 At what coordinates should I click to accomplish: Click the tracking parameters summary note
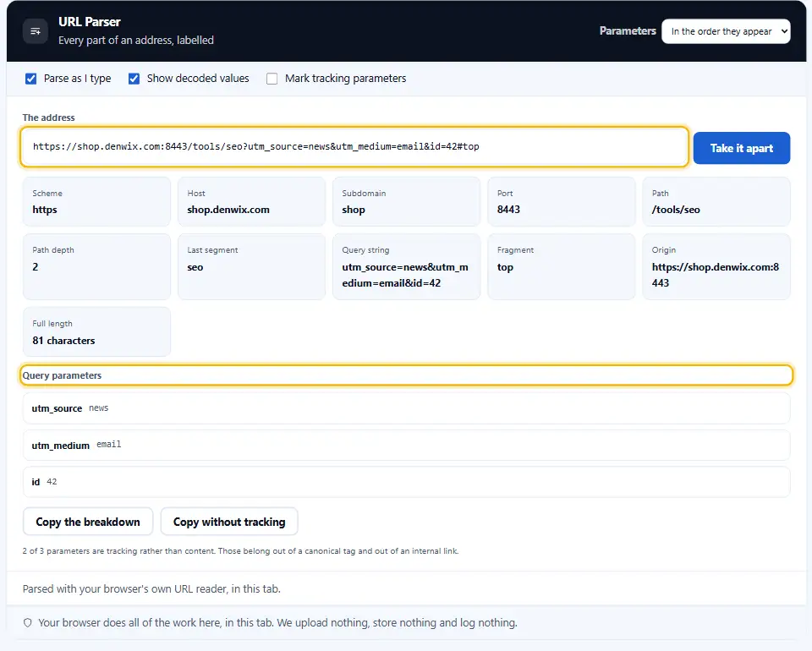240,551
